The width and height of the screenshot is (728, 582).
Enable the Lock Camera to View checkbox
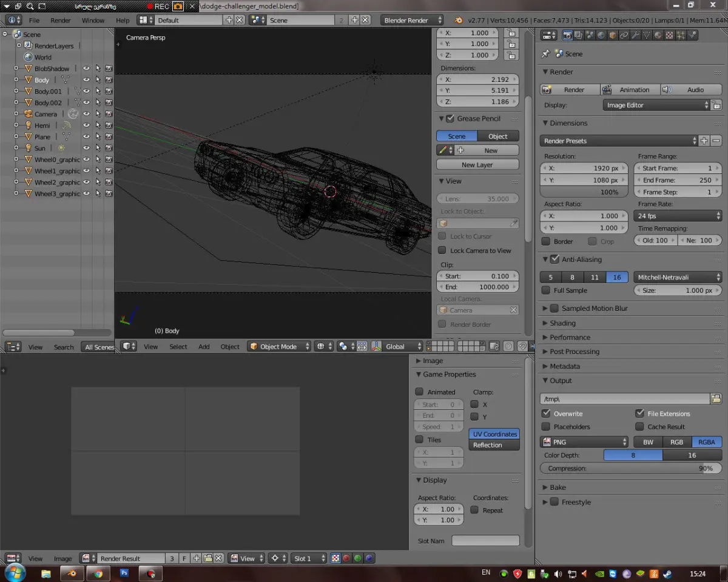[442, 250]
